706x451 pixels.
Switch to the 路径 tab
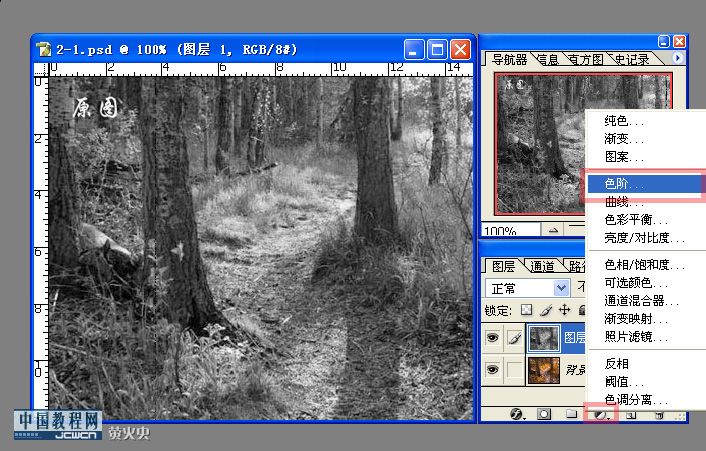tap(576, 266)
